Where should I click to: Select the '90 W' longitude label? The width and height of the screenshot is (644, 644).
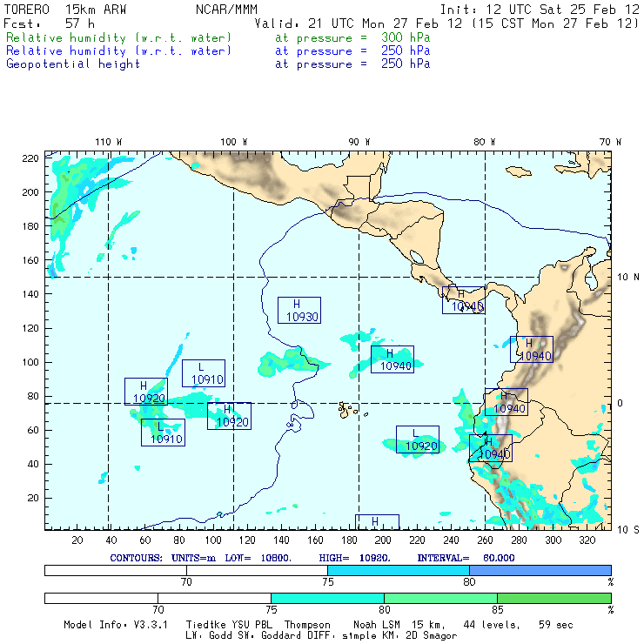click(359, 142)
